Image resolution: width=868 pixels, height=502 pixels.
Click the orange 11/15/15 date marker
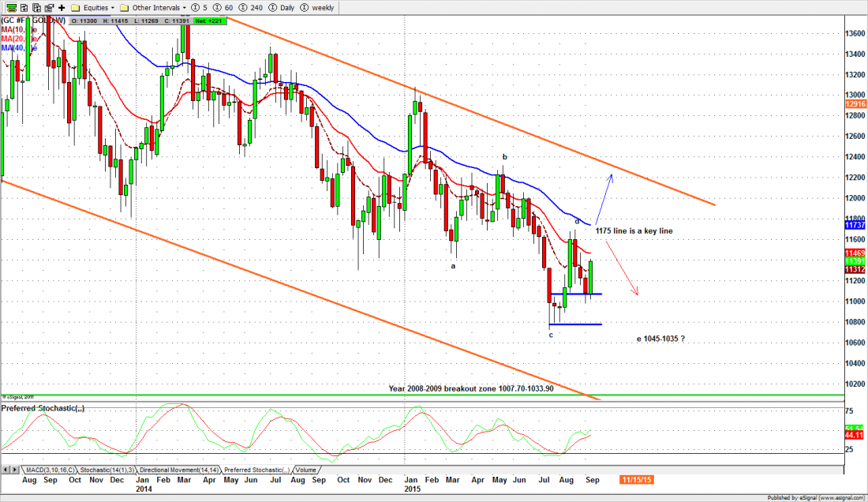coord(636,479)
